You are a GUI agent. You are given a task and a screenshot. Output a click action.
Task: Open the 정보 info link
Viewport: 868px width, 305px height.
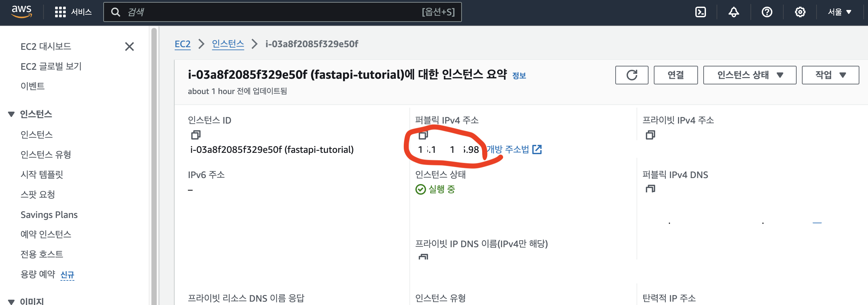coord(519,76)
